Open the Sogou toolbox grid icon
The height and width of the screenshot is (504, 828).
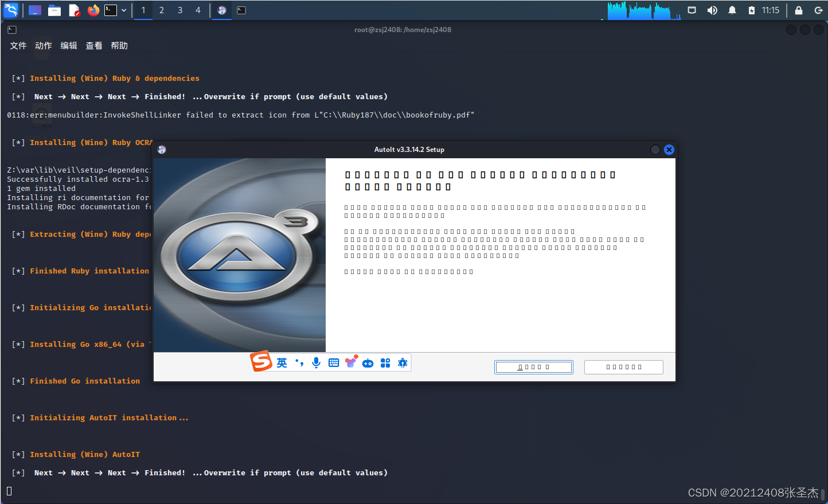click(x=385, y=363)
